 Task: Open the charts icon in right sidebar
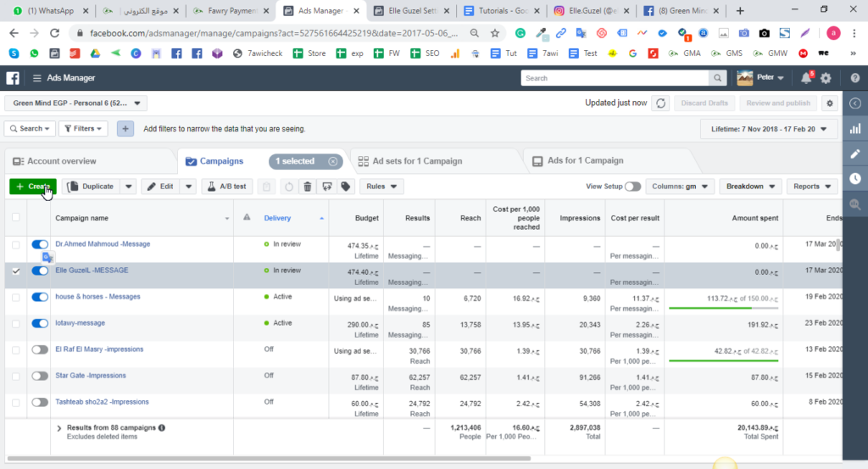point(855,129)
